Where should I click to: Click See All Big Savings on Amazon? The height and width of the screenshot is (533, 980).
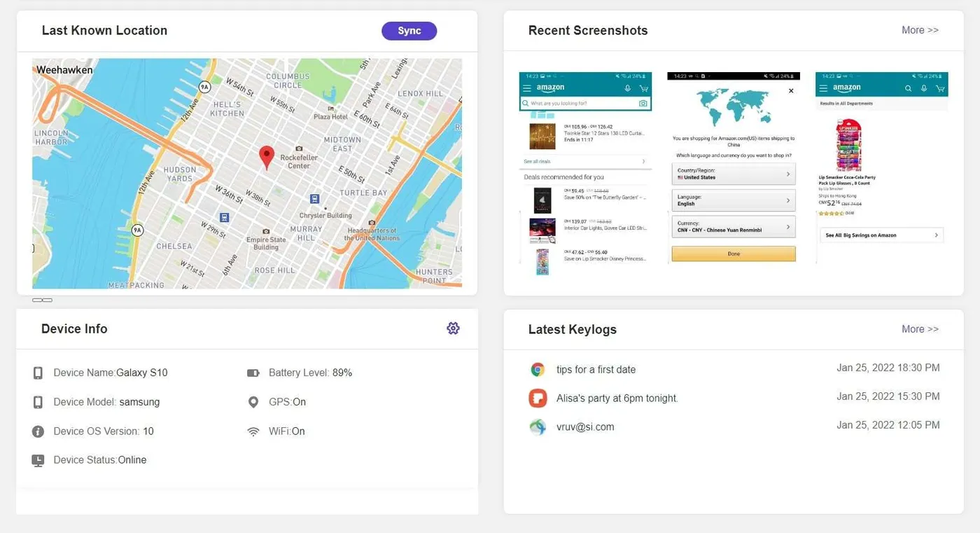[882, 235]
